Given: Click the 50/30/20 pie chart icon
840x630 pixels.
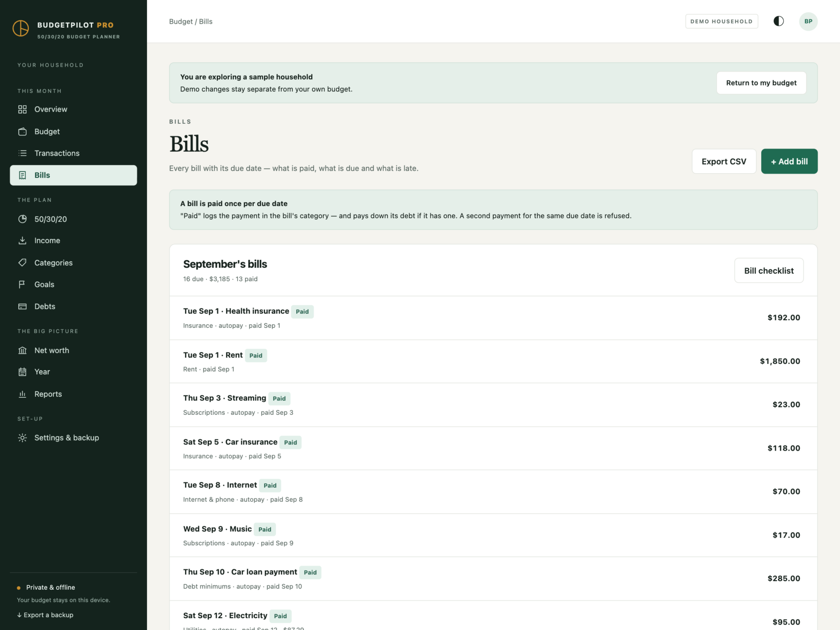Looking at the screenshot, I should click(22, 219).
